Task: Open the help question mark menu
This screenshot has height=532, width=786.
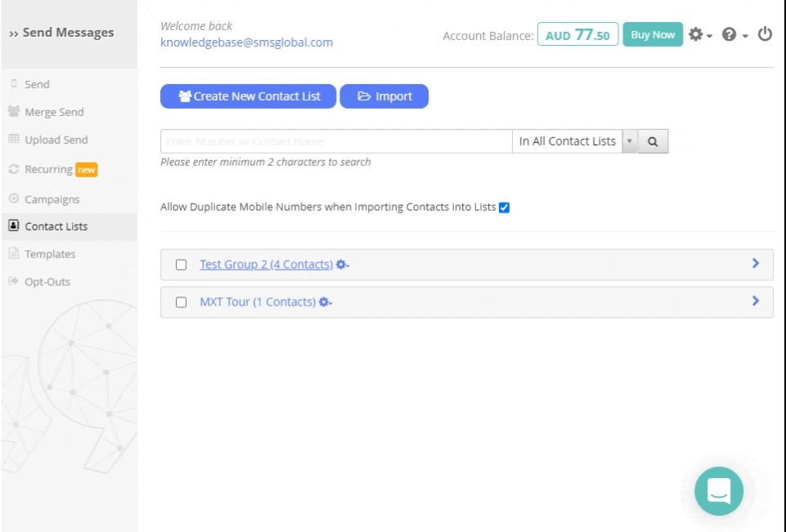Action: tap(733, 34)
